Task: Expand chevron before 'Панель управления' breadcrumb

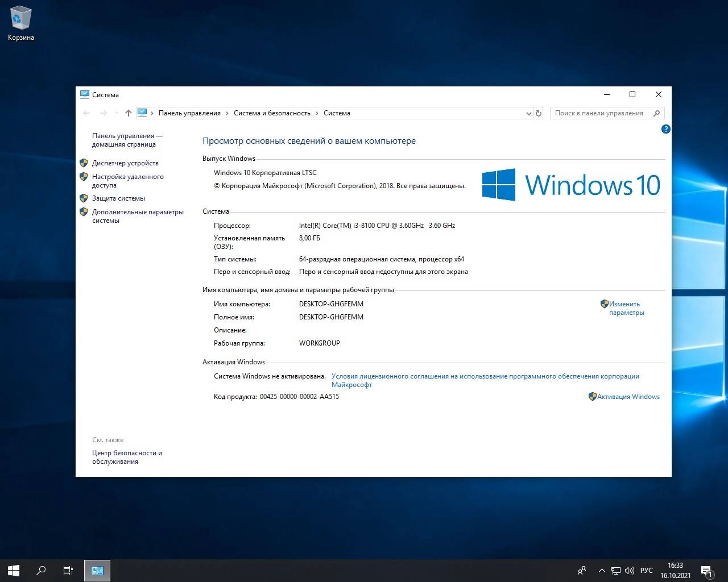Action: pos(152,113)
